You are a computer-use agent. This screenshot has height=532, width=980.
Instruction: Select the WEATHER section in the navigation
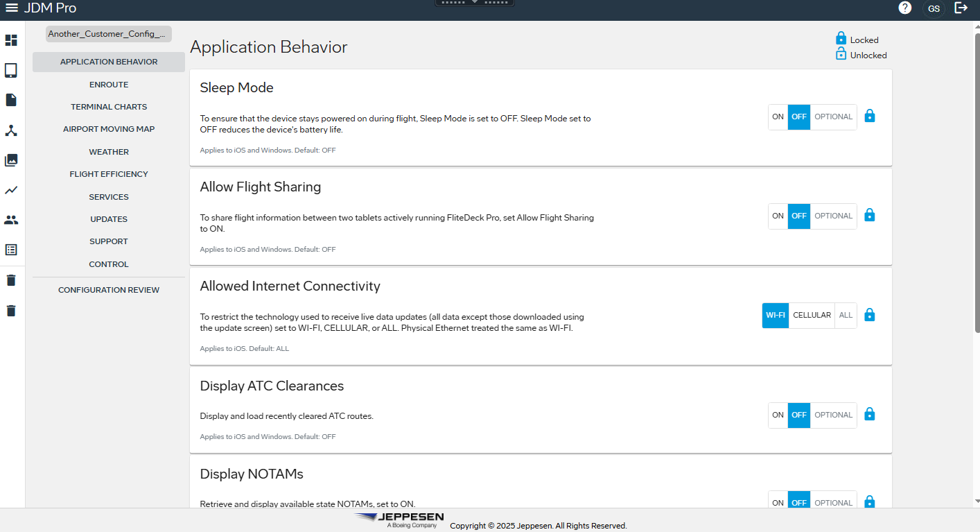point(109,151)
